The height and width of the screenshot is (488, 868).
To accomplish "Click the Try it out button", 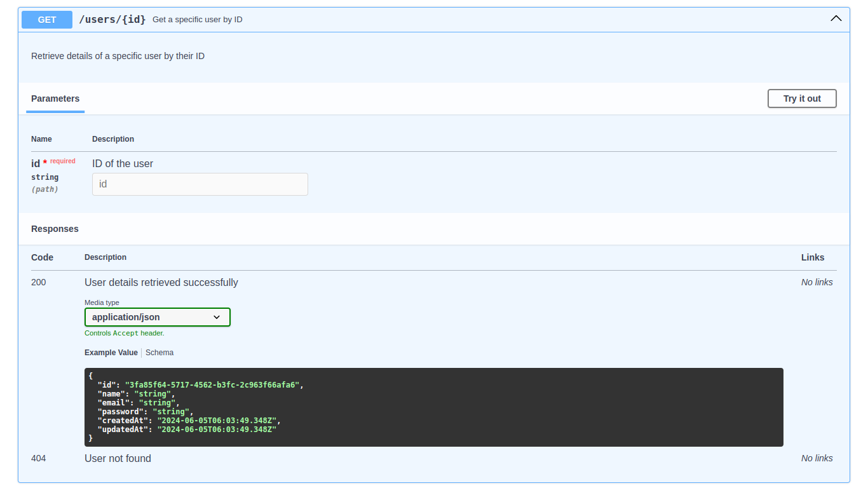I will click(801, 98).
